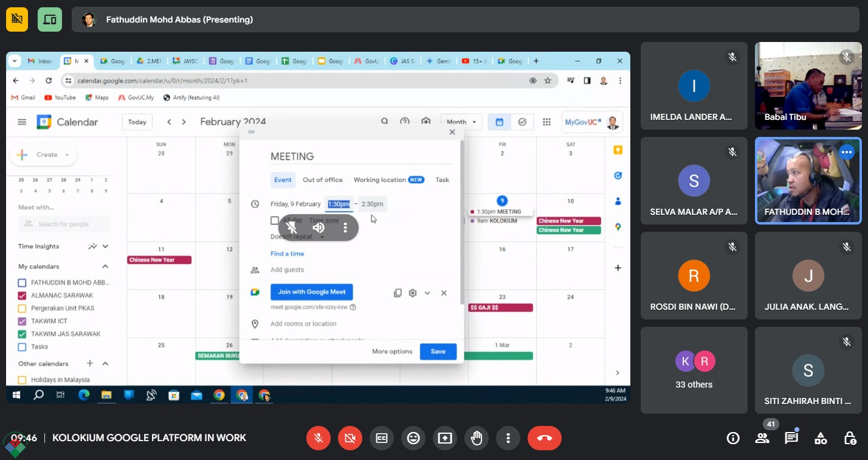Open the Meet activities panel
Screen dimensions: 868x460
(821, 438)
